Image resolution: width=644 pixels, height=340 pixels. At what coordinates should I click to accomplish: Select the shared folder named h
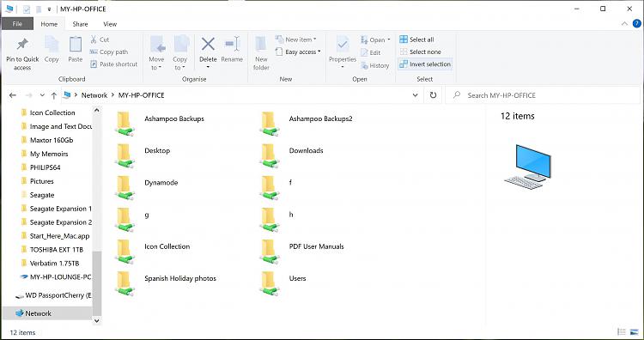click(276, 219)
